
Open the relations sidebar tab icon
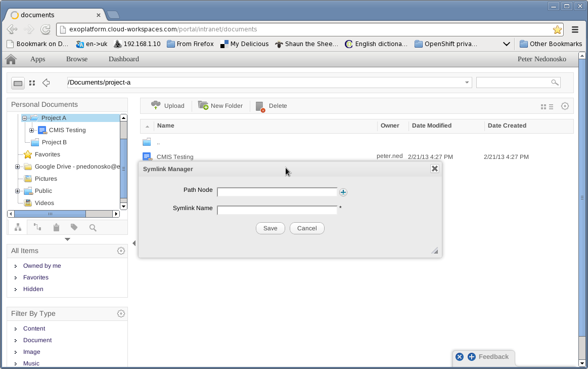click(x=37, y=227)
